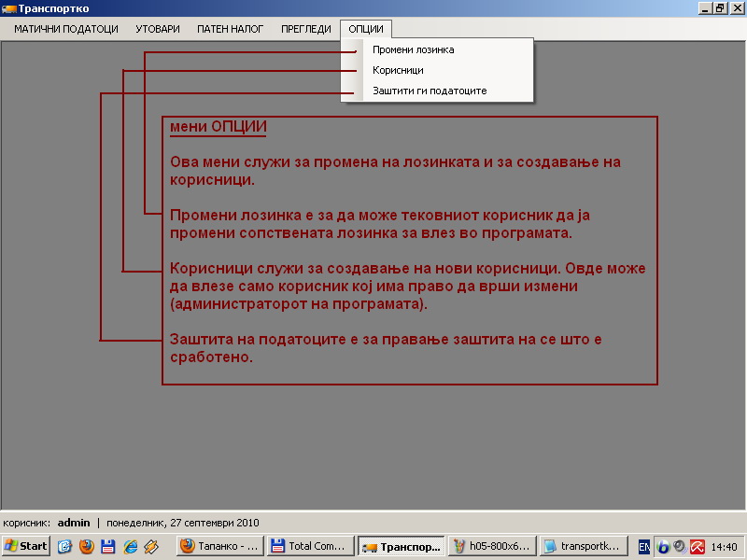Select Промени лозинка from the menu
Viewport: 747px width, 560px height.
point(437,49)
